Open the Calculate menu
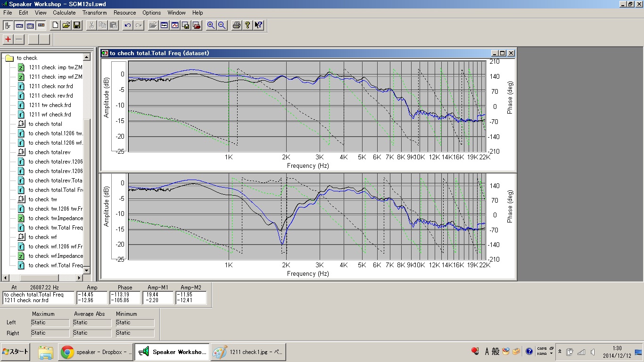This screenshot has height=362, width=644. point(64,13)
